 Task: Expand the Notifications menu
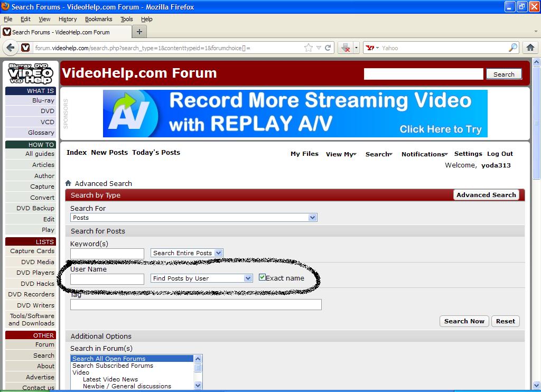[x=425, y=154]
